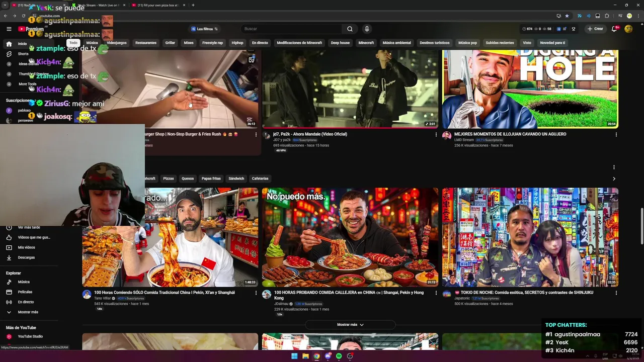Click the Crear button
Screen dimensions: 644x362
click(x=595, y=29)
